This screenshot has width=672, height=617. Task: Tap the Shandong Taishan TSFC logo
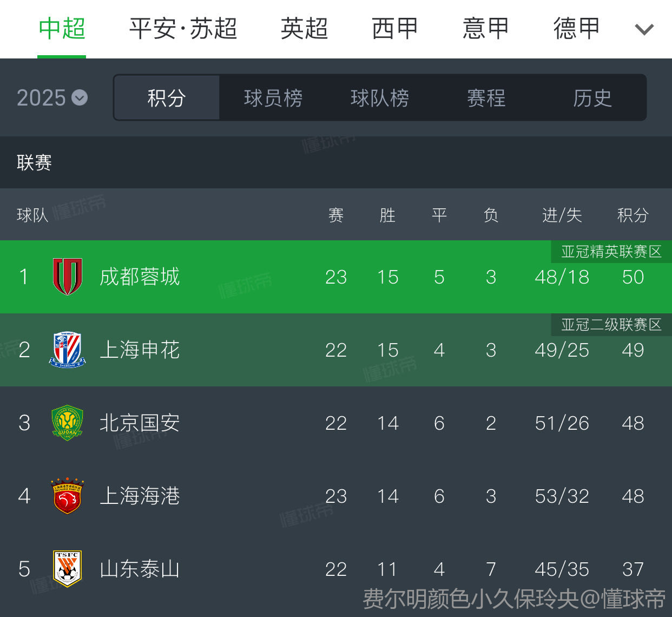pos(67,569)
